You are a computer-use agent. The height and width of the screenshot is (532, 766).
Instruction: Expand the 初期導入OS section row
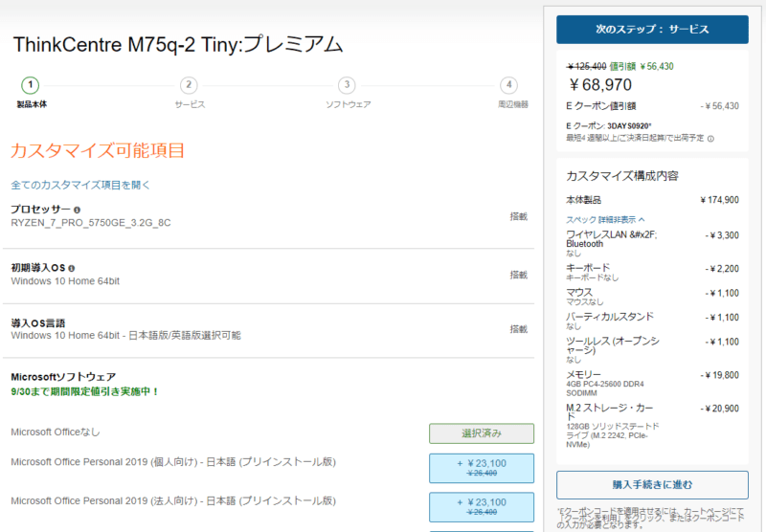point(269,275)
